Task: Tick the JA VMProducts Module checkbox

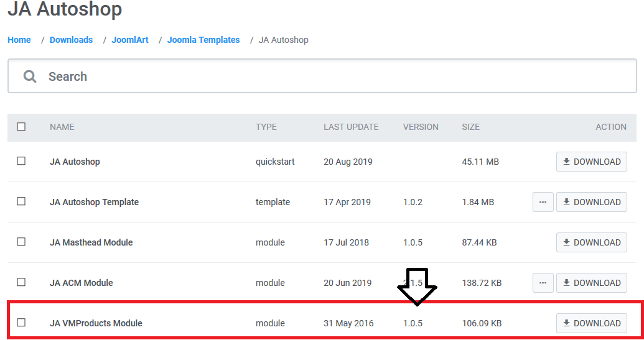Action: point(21,323)
